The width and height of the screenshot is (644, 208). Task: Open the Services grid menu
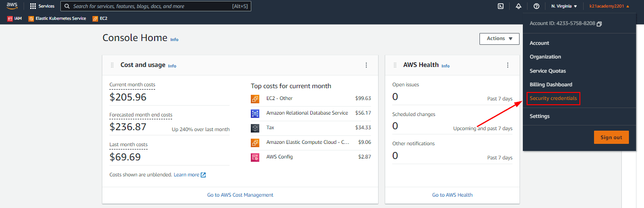(42, 6)
